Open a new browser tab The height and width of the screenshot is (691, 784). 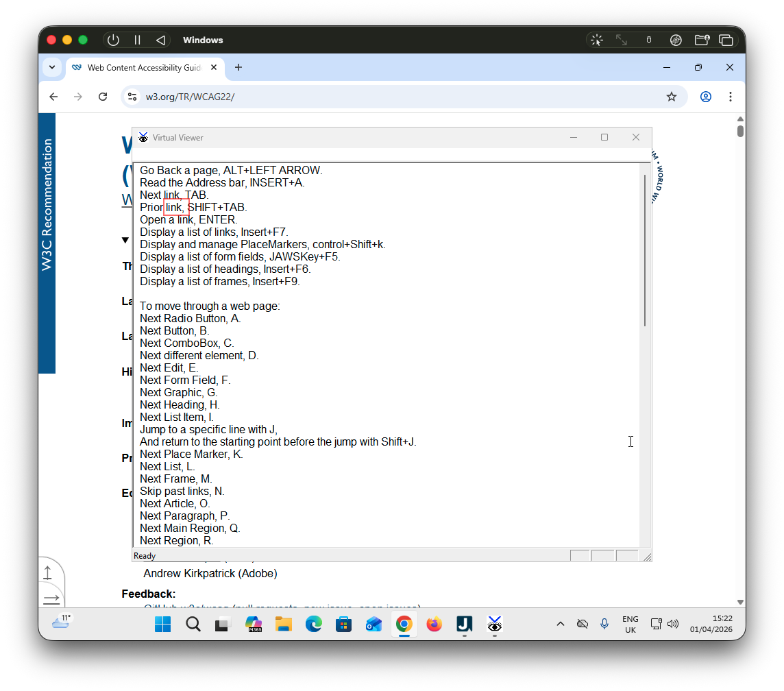(238, 67)
